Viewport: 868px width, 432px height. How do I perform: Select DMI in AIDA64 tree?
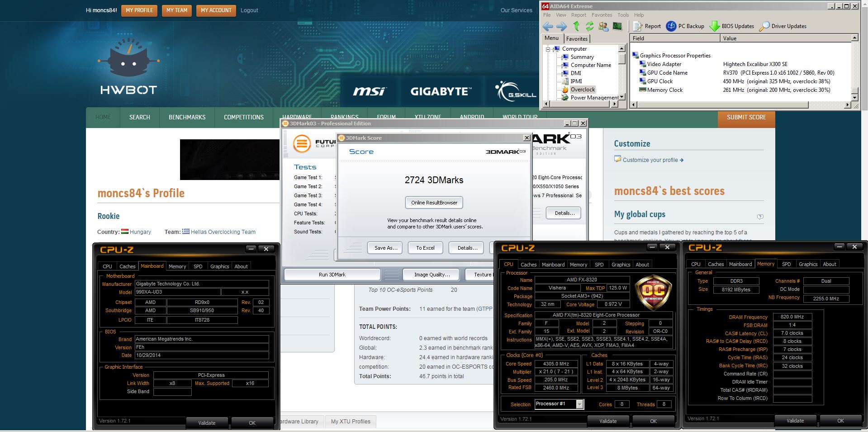(576, 73)
